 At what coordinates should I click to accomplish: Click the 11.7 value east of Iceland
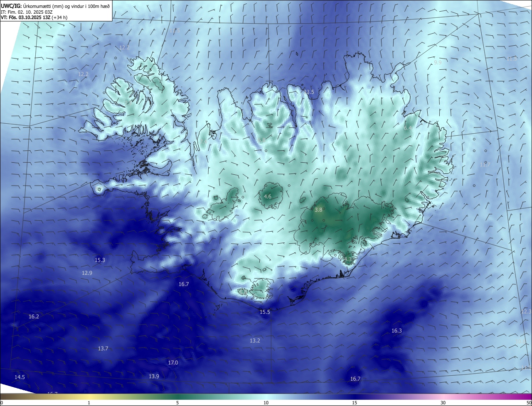485,164
